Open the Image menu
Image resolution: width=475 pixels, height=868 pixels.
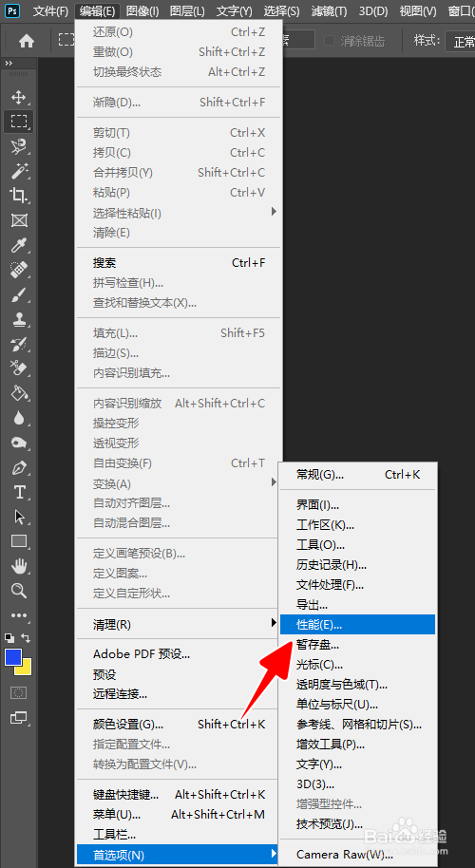142,10
